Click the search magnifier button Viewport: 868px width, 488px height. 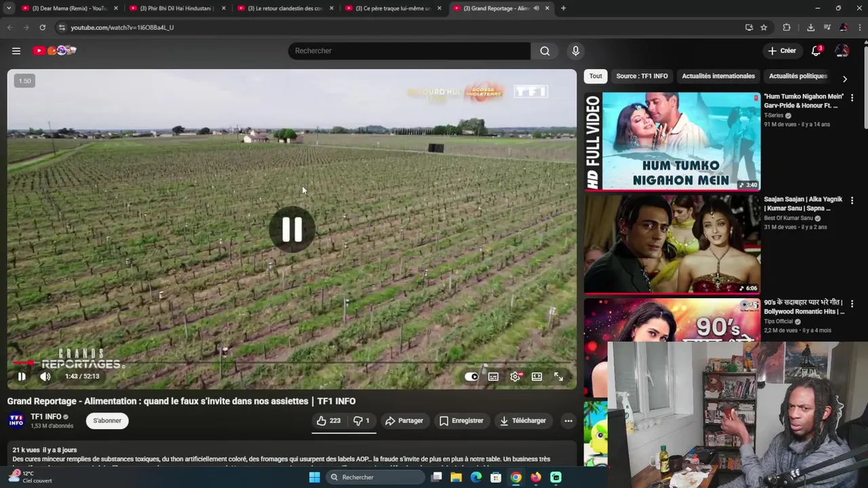click(x=545, y=51)
